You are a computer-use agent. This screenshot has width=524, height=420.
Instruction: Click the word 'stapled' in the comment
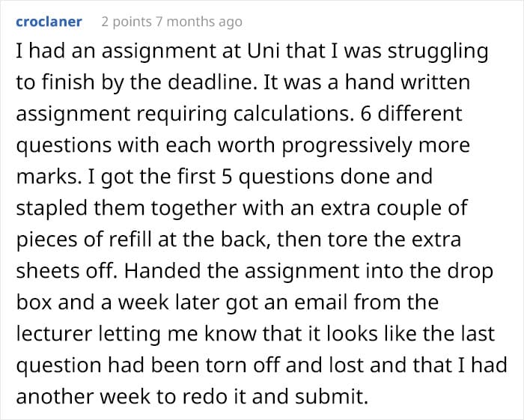(x=52, y=209)
